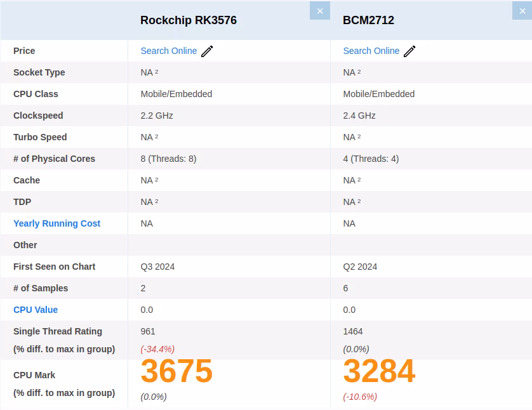Select the 2.2 GHz clockspeed value
The height and width of the screenshot is (410, 532).
(157, 116)
